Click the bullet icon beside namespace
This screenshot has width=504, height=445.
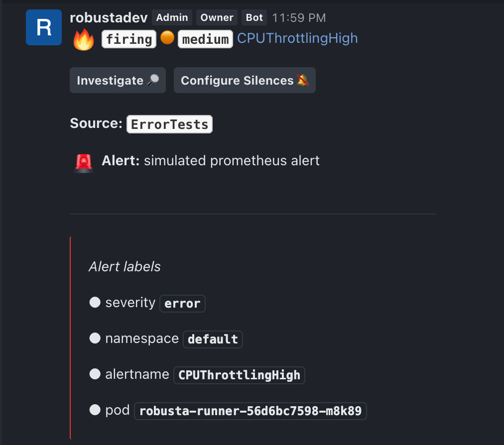point(95,338)
